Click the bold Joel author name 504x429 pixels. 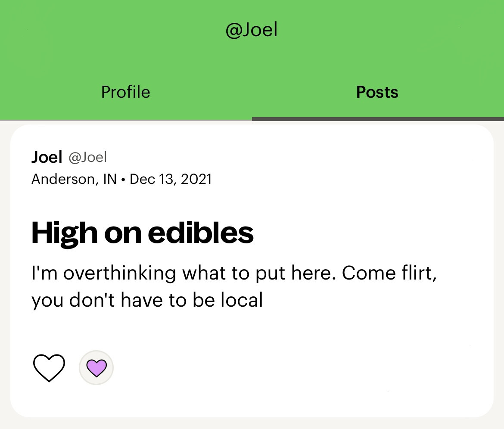[x=47, y=157]
